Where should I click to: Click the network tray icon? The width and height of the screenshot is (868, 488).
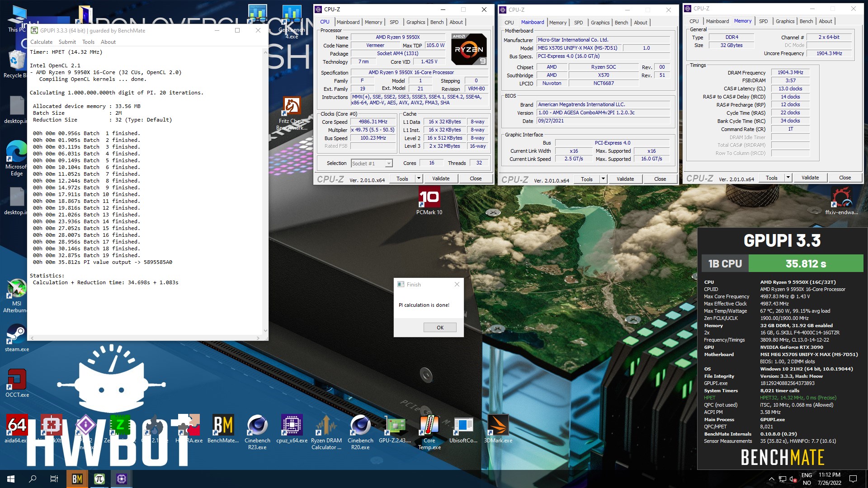pyautogui.click(x=783, y=479)
